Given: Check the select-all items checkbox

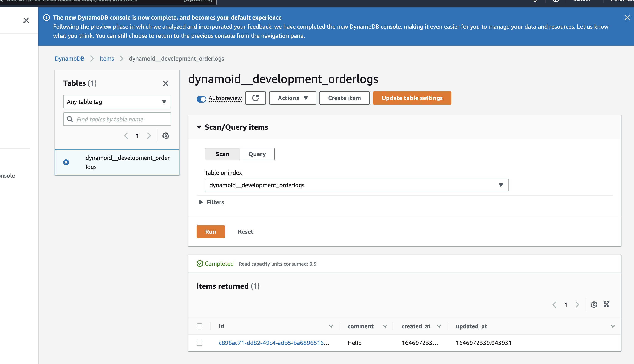Looking at the screenshot, I should (x=199, y=326).
